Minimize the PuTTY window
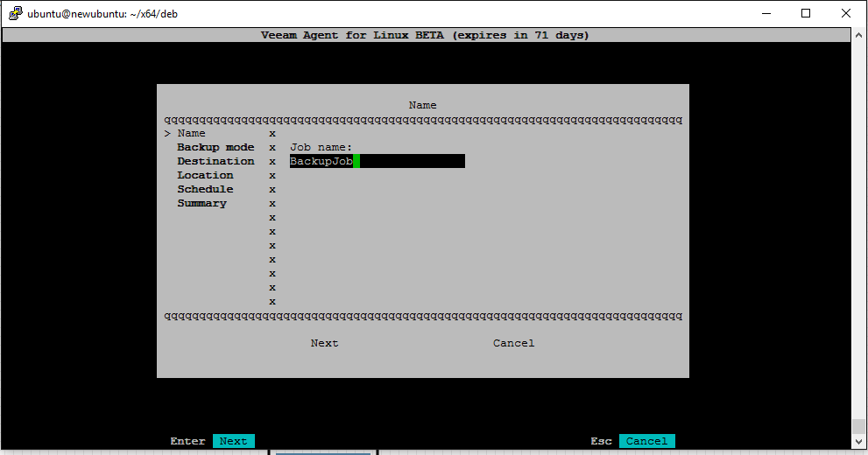The image size is (868, 455). pos(766,13)
